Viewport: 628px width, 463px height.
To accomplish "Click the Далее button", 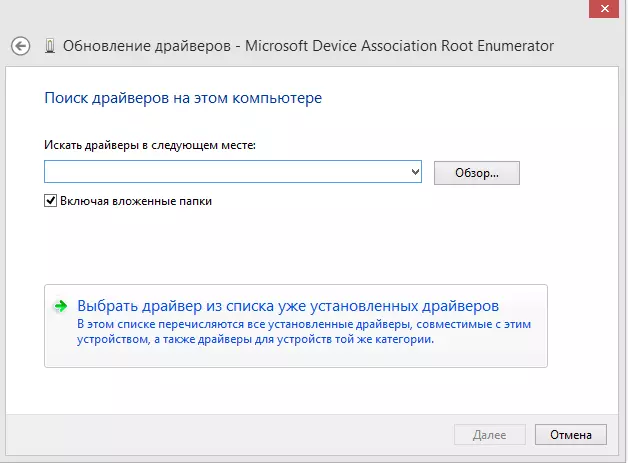I will [x=490, y=435].
